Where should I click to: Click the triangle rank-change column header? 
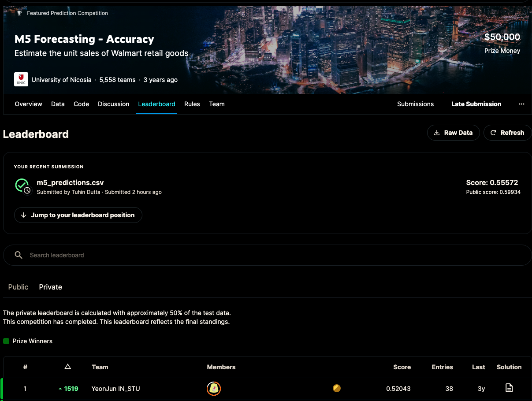(x=67, y=367)
